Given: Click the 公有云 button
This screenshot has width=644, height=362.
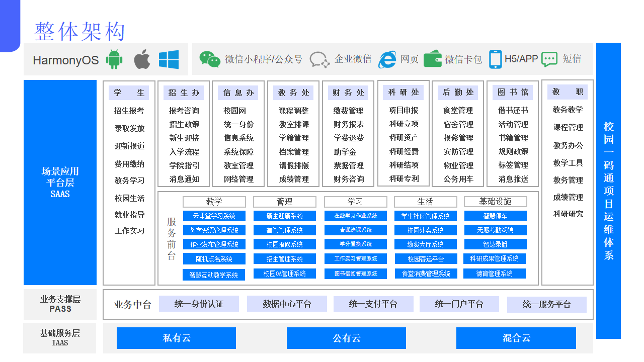Looking at the screenshot, I should 346,338.
